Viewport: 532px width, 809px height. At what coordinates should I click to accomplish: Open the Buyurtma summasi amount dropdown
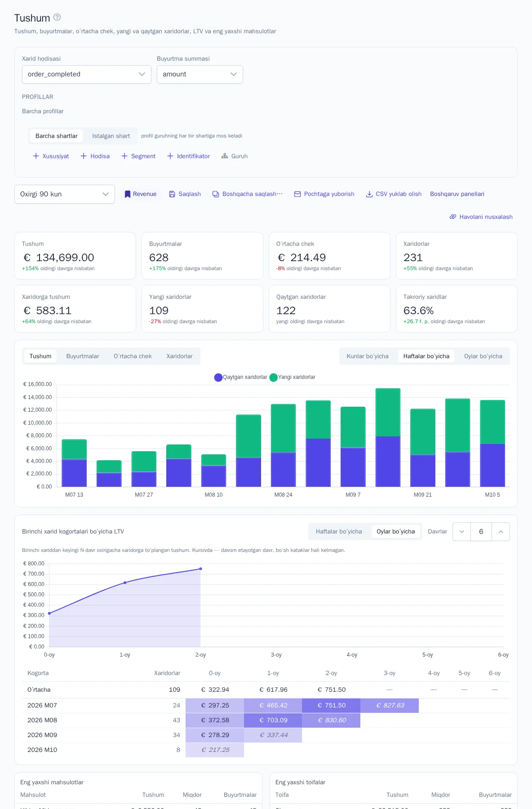pyautogui.click(x=200, y=74)
